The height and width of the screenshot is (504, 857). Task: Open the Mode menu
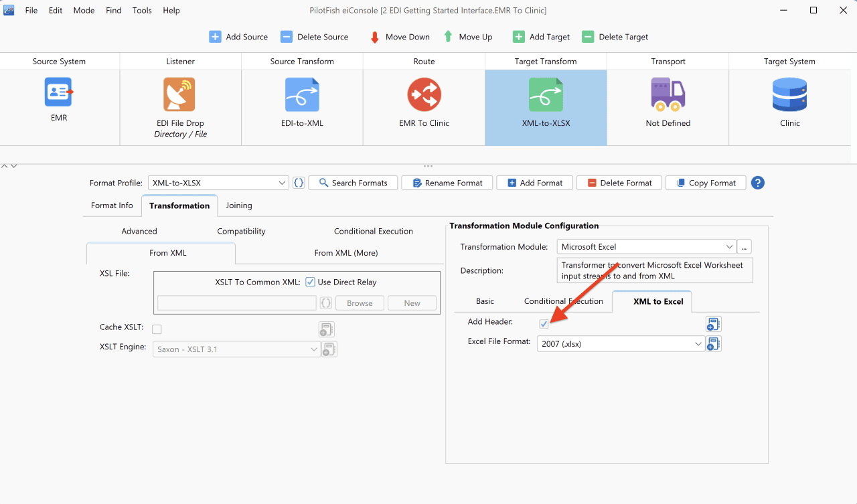coord(84,11)
